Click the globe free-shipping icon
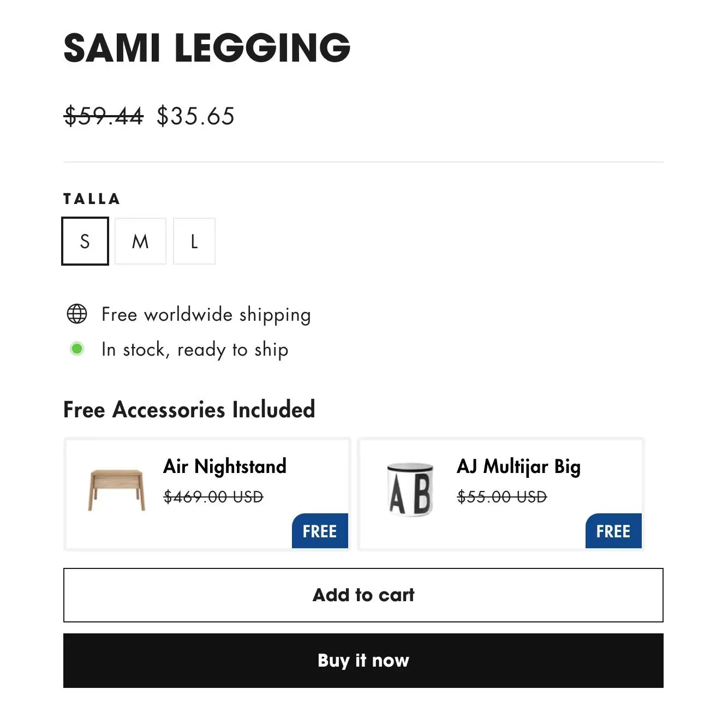 coord(76,314)
